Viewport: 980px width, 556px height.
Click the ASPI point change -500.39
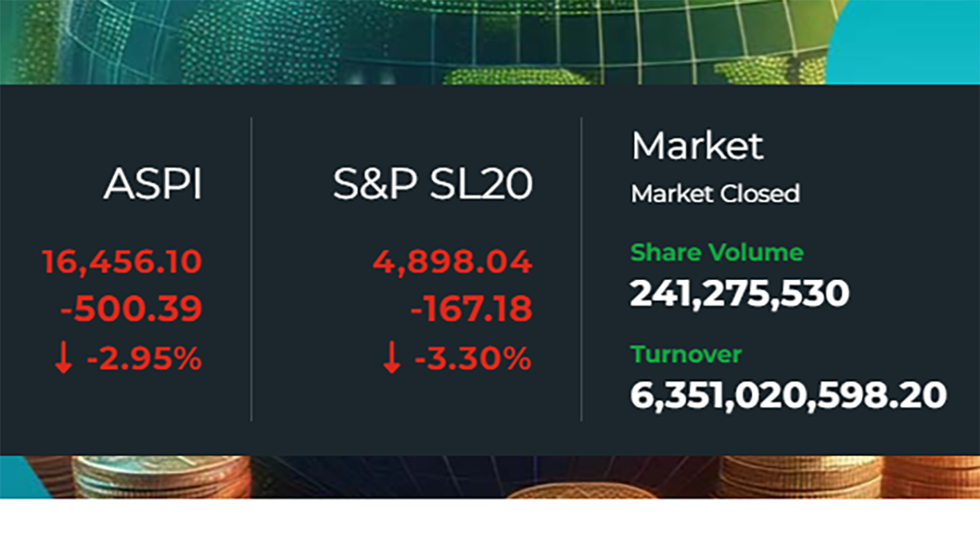tap(131, 310)
